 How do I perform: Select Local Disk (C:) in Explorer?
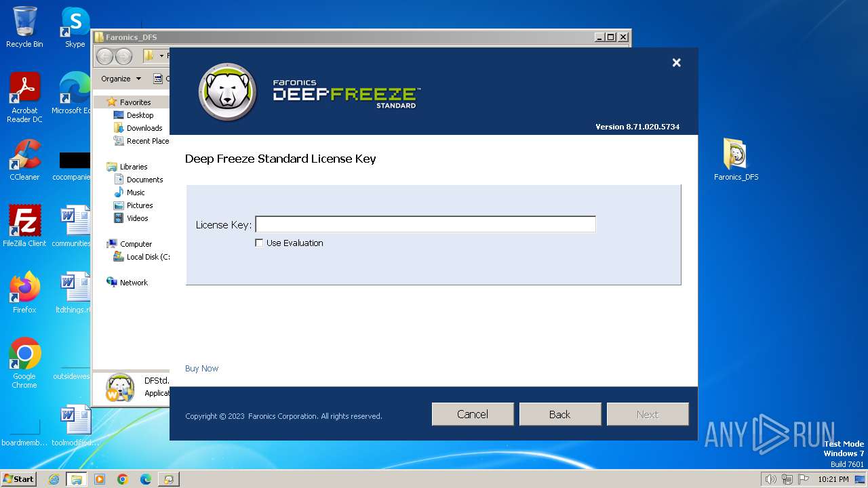coord(141,257)
